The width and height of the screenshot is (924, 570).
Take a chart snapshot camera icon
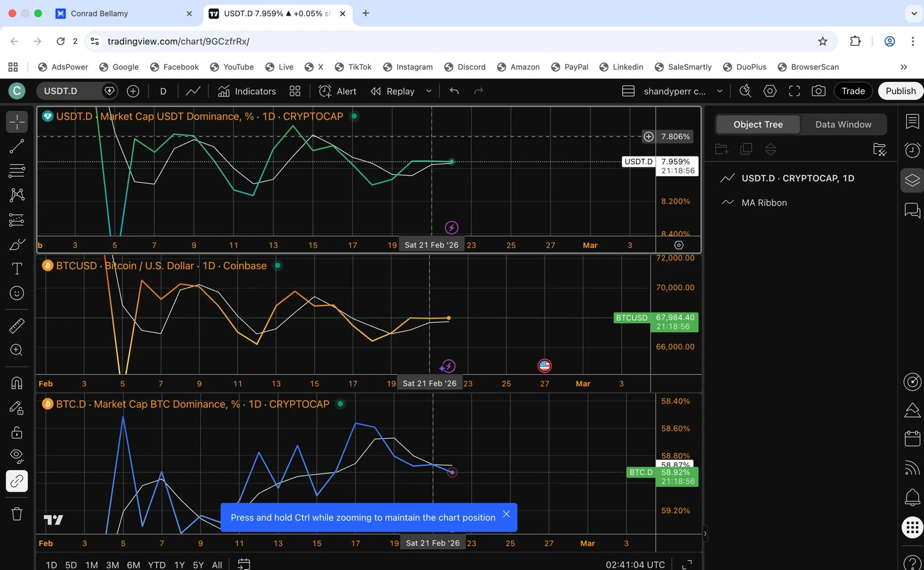pos(818,91)
